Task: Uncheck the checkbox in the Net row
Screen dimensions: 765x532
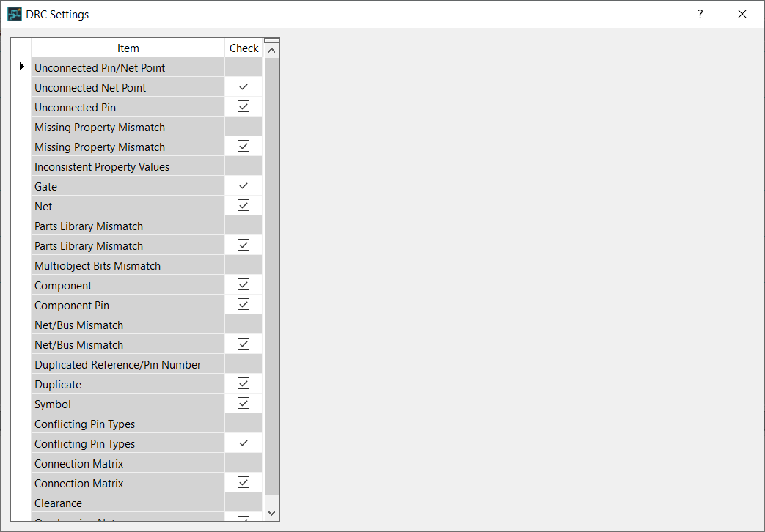Action: click(x=244, y=205)
